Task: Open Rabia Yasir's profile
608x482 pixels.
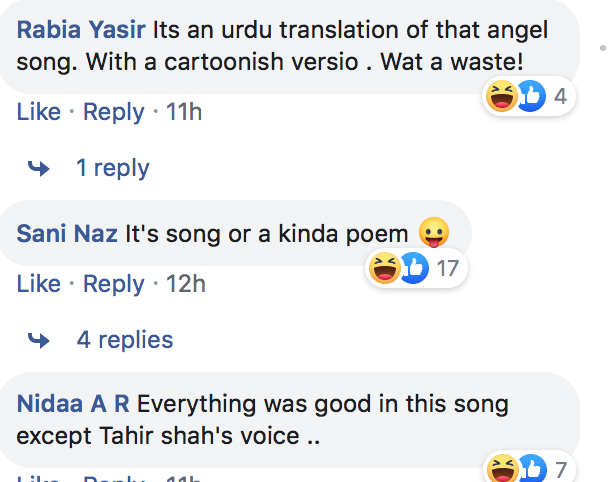Action: click(x=81, y=30)
